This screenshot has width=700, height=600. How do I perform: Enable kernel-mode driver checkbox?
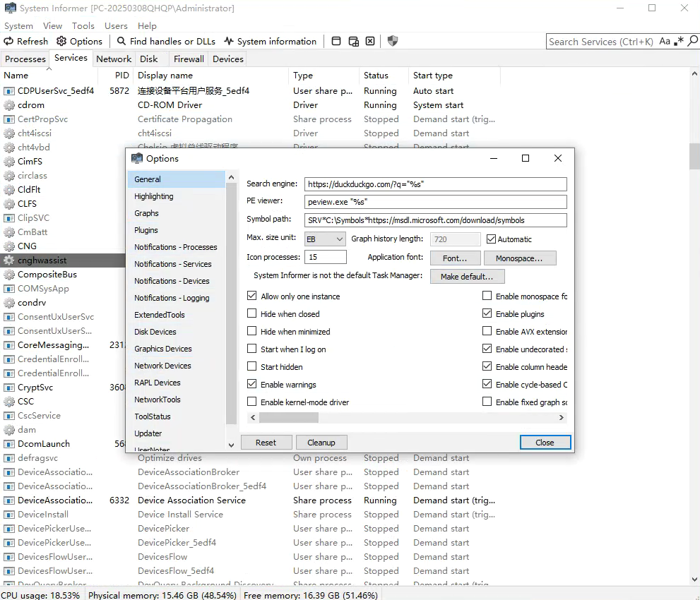click(x=251, y=402)
